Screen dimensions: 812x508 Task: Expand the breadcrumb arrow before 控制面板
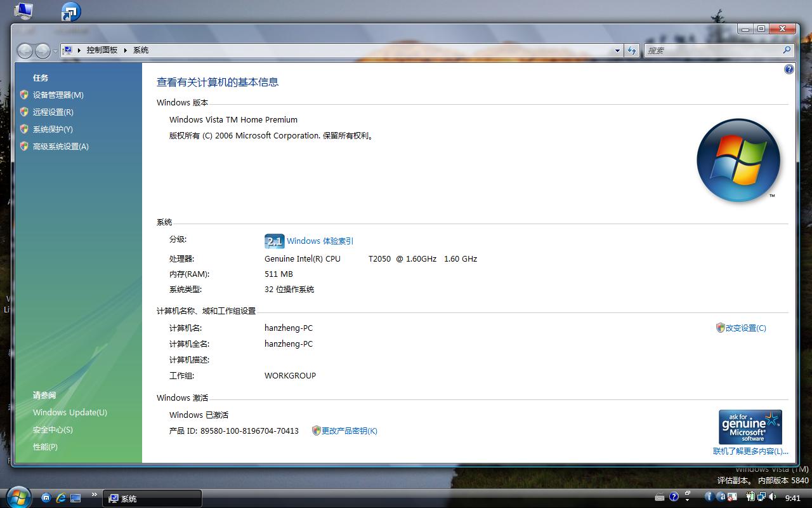pyautogui.click(x=79, y=50)
